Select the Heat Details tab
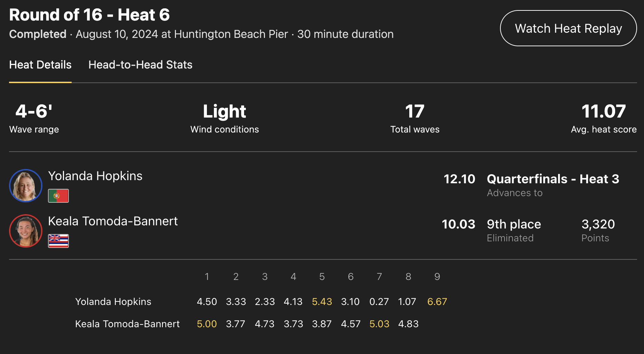 click(x=40, y=65)
